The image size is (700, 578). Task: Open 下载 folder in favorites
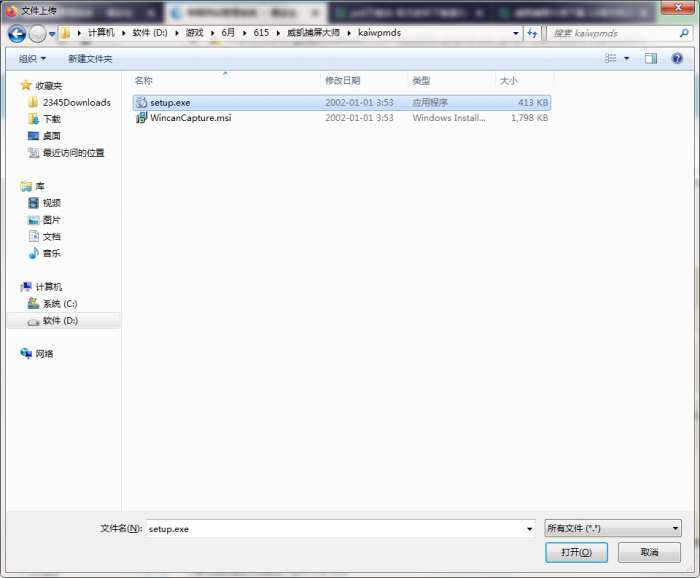[51, 119]
